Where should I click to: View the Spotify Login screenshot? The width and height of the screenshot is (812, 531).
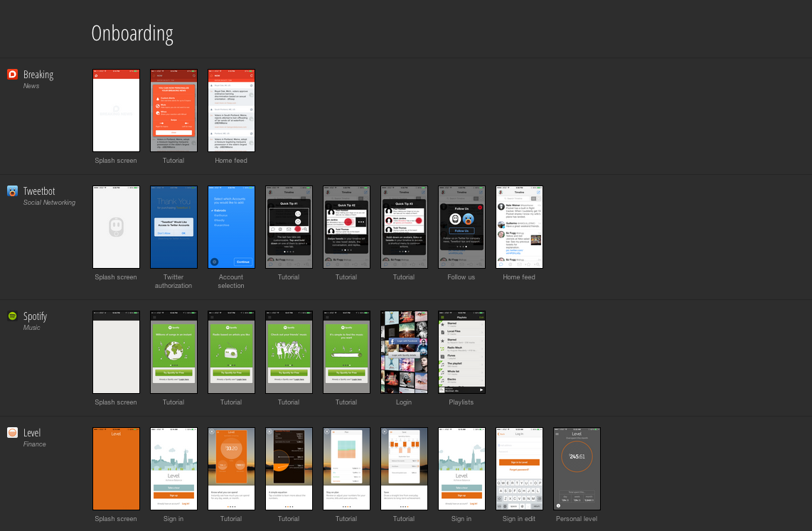point(404,352)
